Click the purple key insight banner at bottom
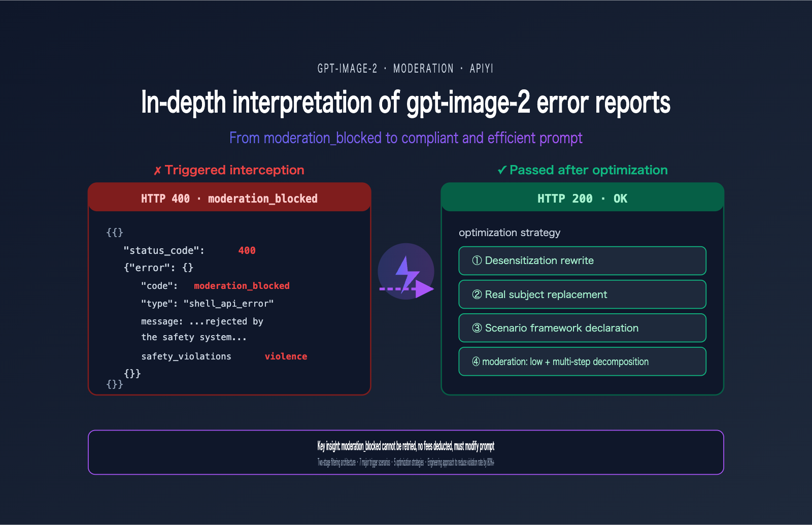Viewport: 812px width, 525px height. coord(406,452)
